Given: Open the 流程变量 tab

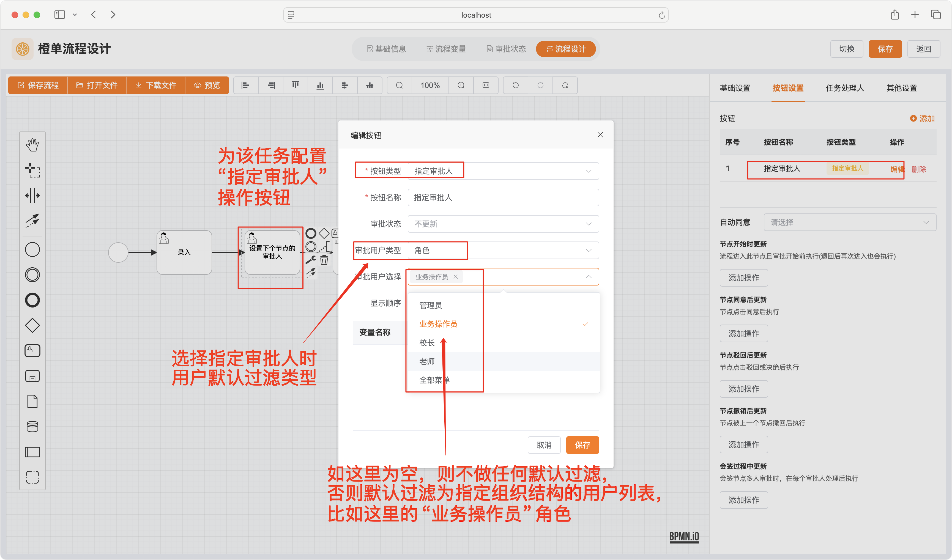Looking at the screenshot, I should pos(446,49).
